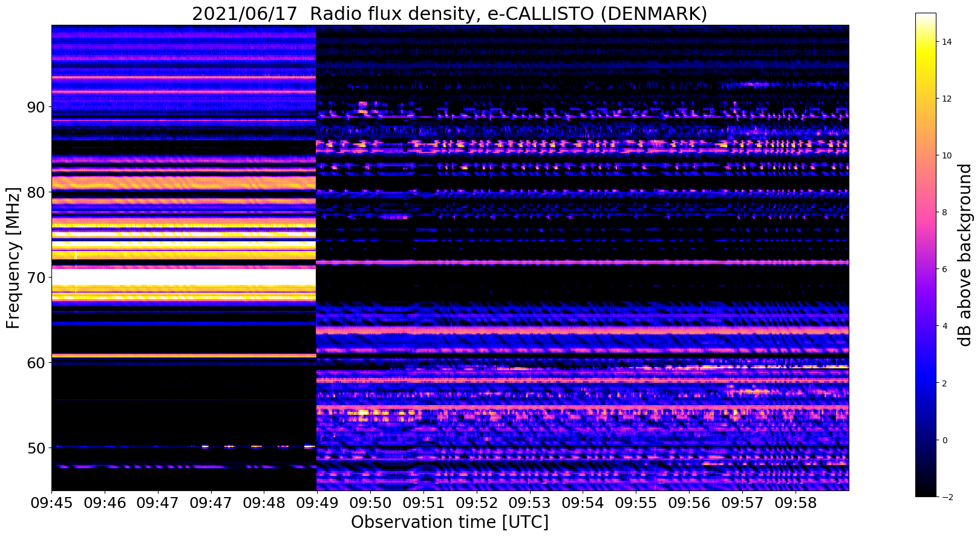Click the 60 MHz frequency tick label
The width and height of the screenshot is (980, 537).
coord(35,363)
